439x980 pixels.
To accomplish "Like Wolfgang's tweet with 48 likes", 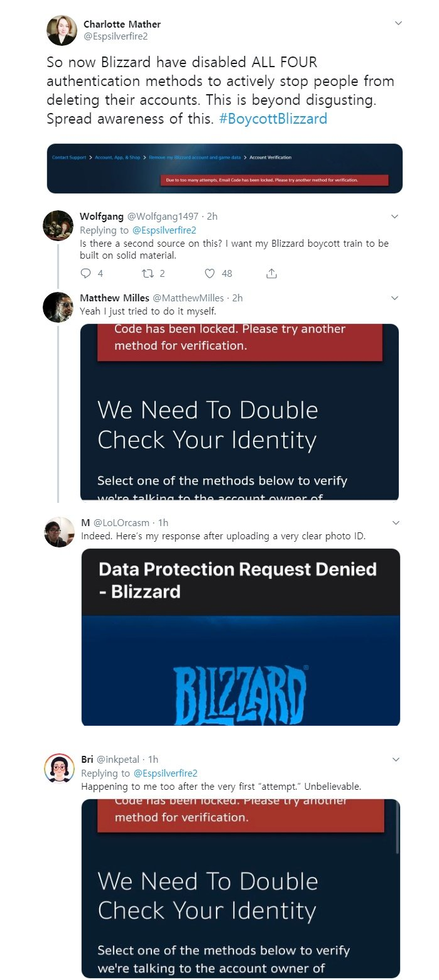I will tap(210, 273).
